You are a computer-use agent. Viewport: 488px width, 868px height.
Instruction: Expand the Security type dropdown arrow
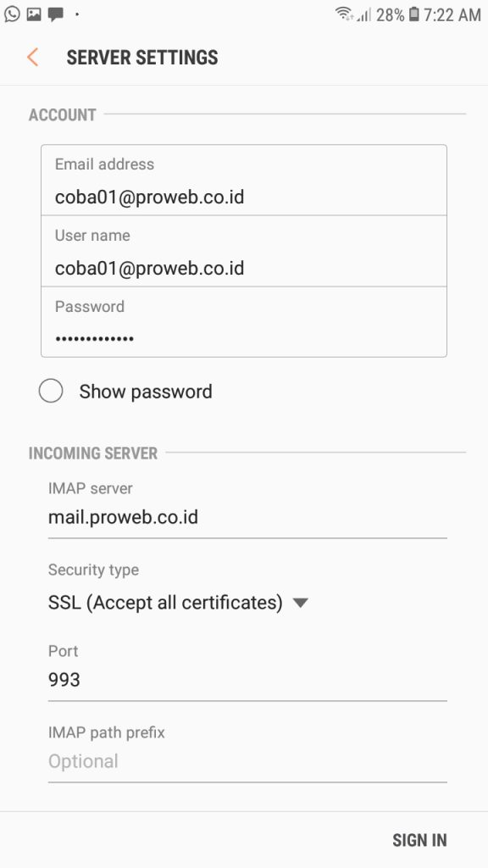tap(301, 603)
